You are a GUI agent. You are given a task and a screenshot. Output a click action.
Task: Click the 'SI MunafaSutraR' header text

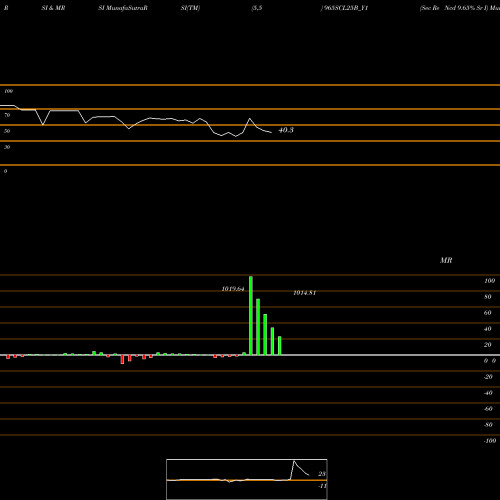tap(123, 8)
